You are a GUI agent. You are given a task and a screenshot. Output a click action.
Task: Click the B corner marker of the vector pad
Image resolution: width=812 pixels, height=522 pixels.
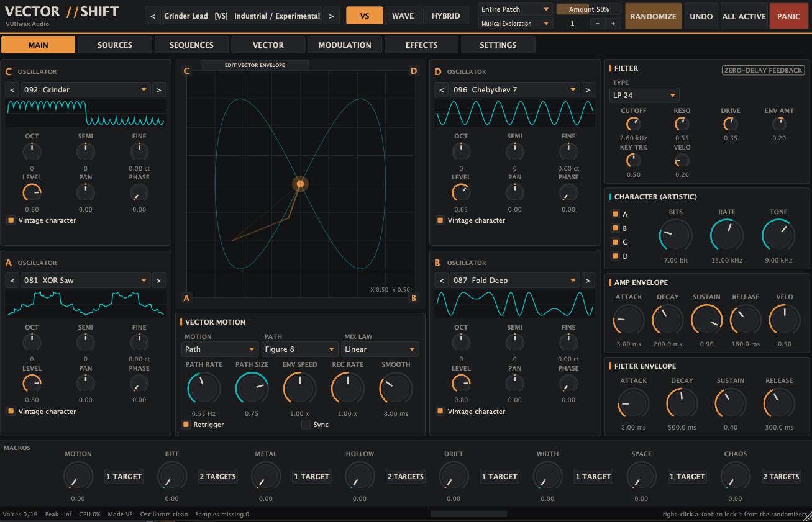pyautogui.click(x=414, y=298)
